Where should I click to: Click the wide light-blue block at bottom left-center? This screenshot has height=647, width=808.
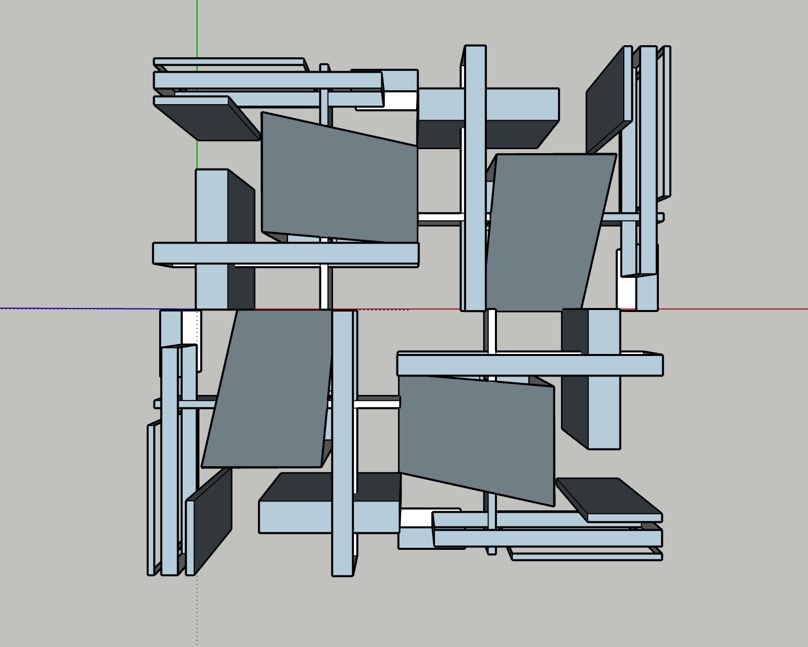(300, 517)
